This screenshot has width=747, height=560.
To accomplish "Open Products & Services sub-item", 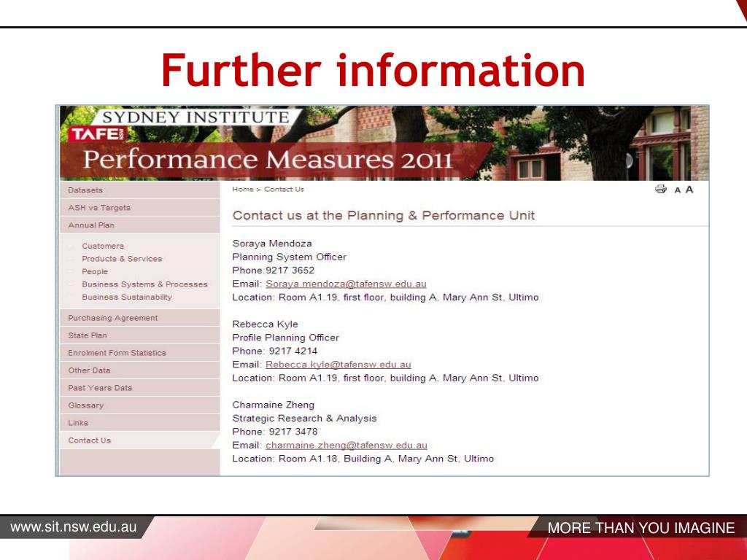I will click(x=122, y=259).
